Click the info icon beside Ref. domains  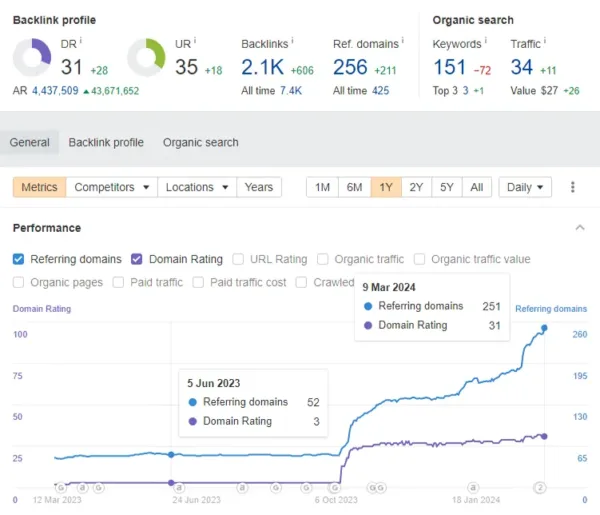pos(403,40)
